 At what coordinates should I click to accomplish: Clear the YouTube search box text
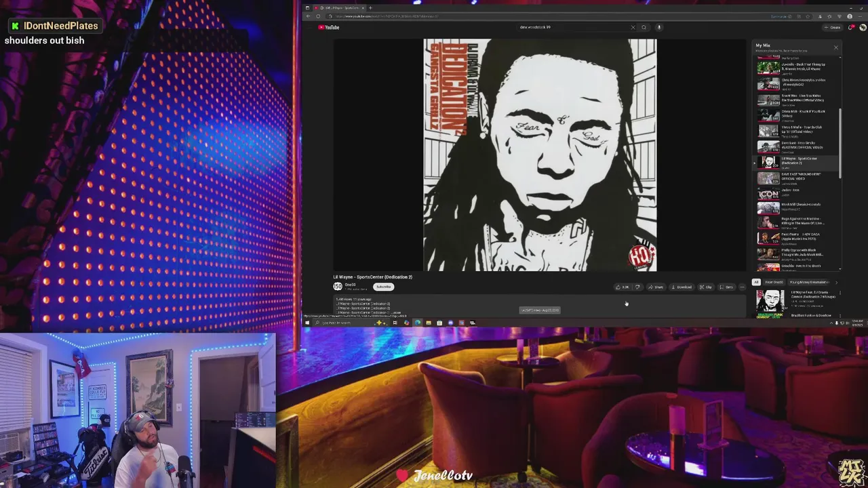pos(633,28)
